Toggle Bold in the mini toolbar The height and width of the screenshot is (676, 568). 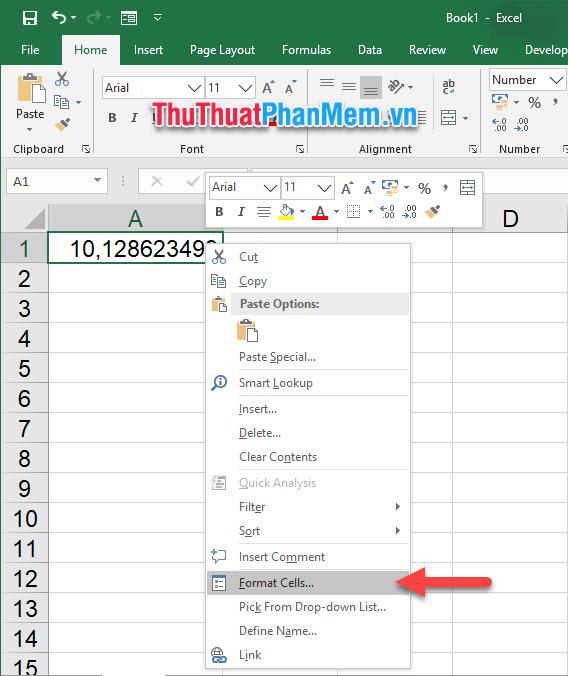(219, 212)
